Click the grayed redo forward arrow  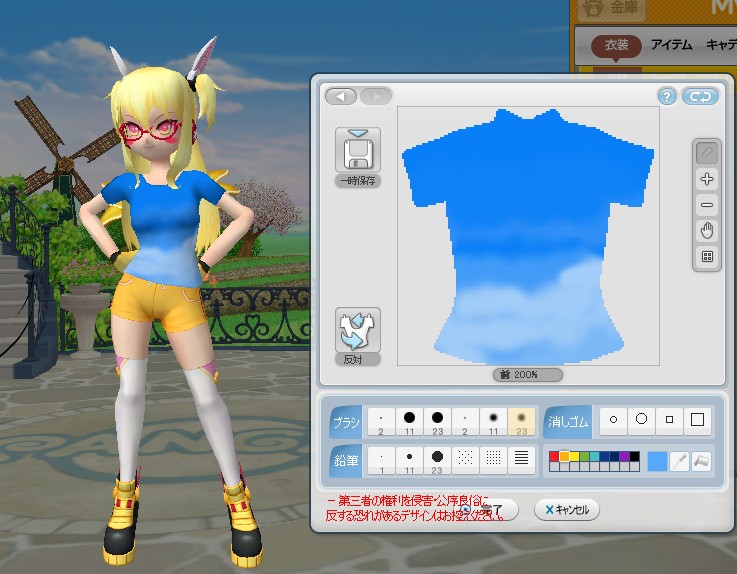[376, 96]
